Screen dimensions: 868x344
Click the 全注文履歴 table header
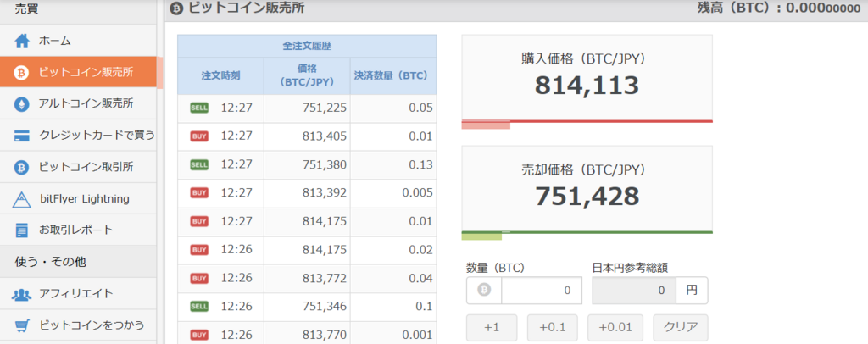[x=307, y=46]
